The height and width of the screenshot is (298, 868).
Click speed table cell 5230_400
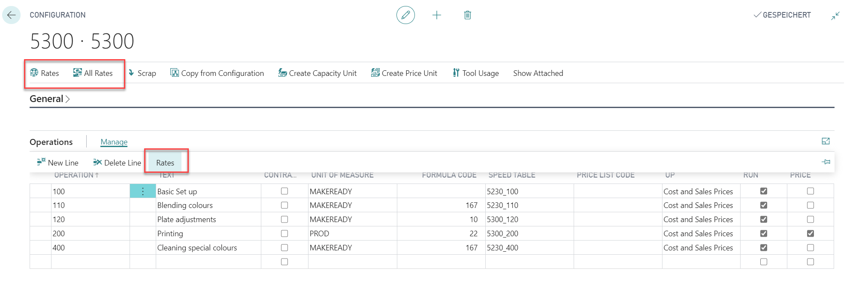529,248
